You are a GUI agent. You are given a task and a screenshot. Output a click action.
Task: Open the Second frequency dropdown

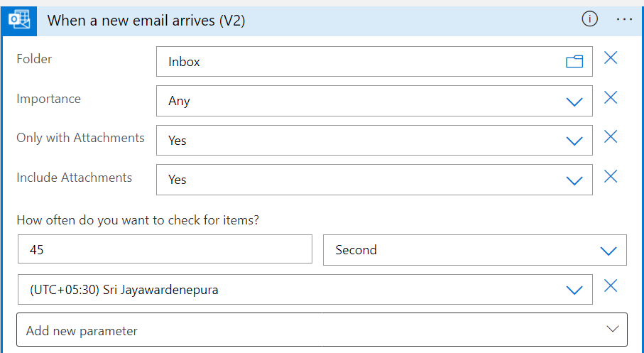[608, 251]
